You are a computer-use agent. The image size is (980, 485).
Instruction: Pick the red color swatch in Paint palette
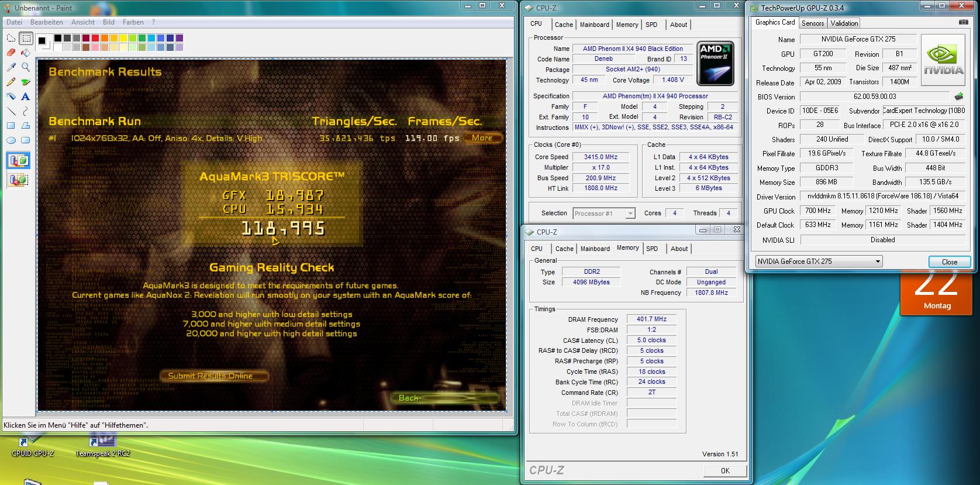pyautogui.click(x=95, y=38)
